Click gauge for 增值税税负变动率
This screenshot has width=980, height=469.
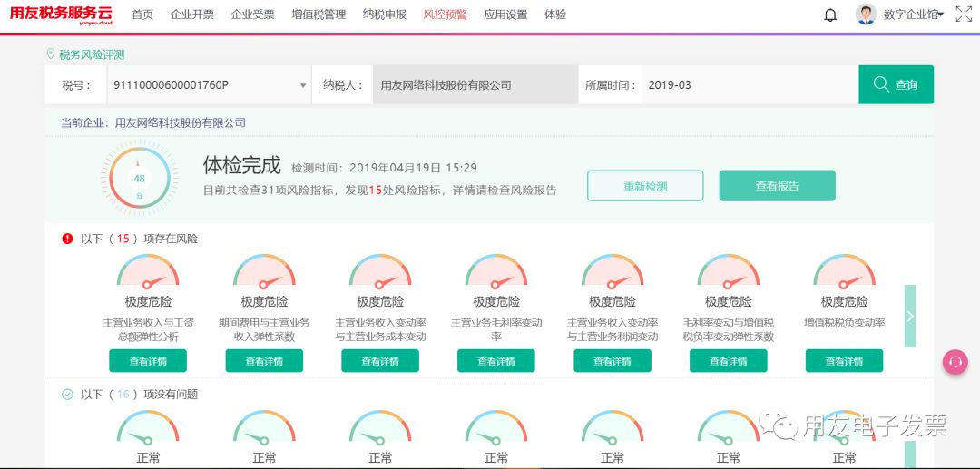click(845, 270)
